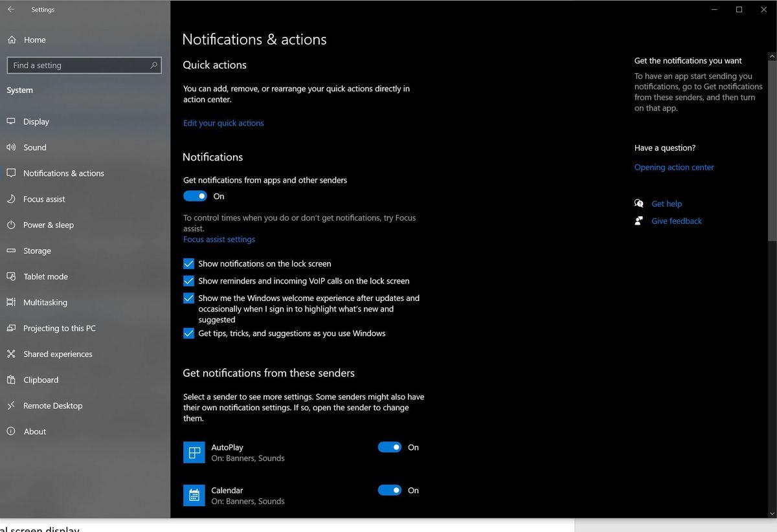
Task: Click in the Find a setting search box
Action: 84,65
